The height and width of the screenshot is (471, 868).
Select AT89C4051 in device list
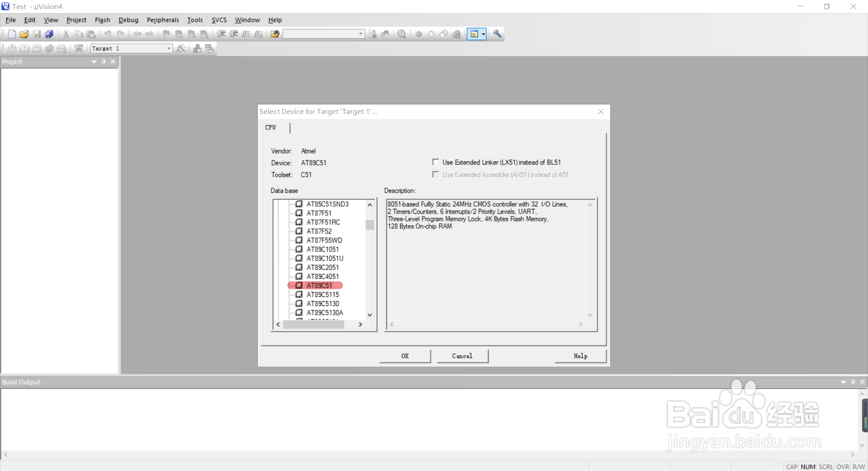pyautogui.click(x=323, y=276)
